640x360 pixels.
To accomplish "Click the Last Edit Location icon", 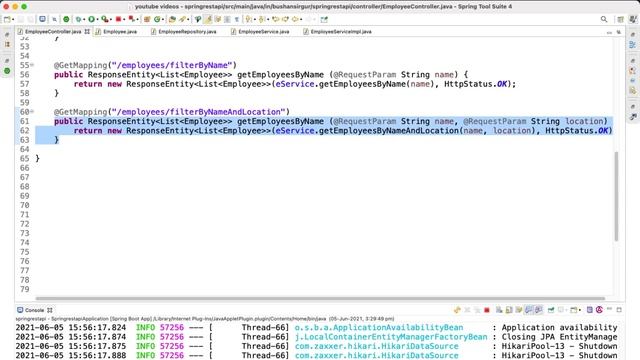I will [x=276, y=19].
